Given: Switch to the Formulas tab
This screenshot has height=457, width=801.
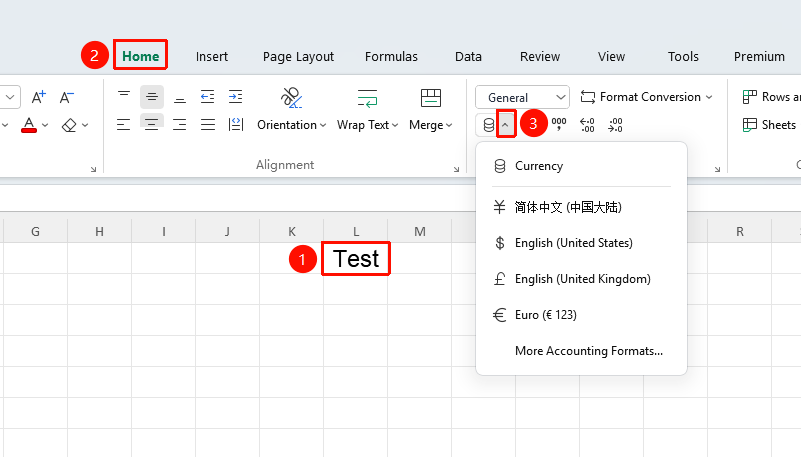Looking at the screenshot, I should tap(391, 56).
